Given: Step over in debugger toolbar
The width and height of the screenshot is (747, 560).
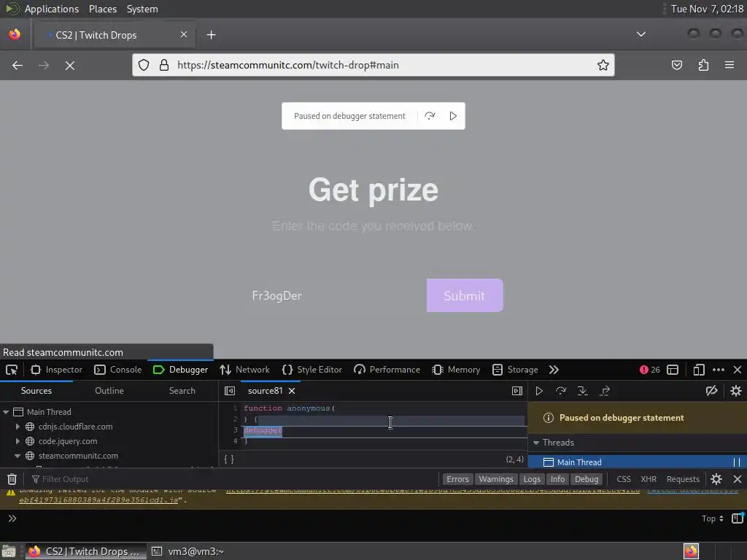Looking at the screenshot, I should click(x=561, y=391).
